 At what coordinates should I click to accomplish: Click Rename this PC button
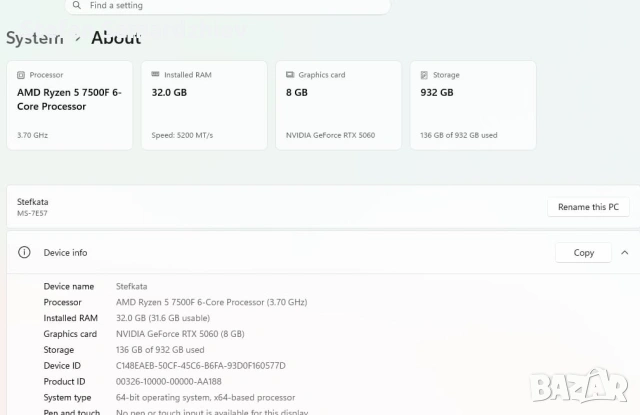click(588, 207)
